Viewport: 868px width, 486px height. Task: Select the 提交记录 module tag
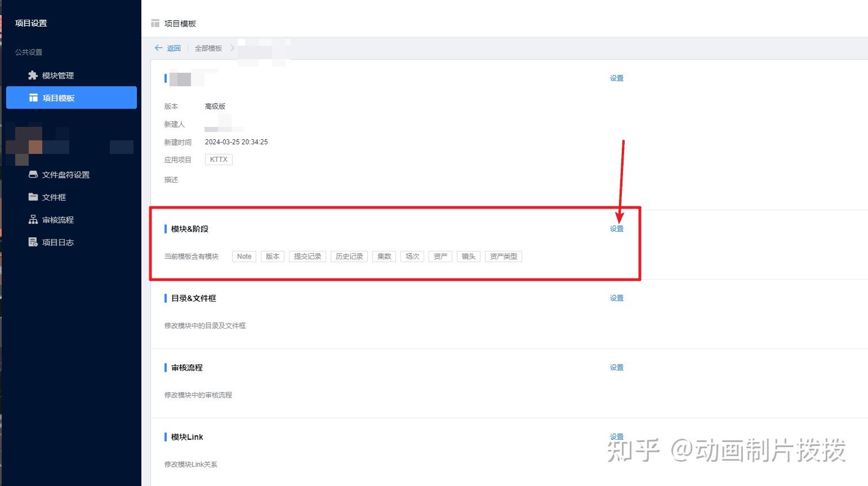pyautogui.click(x=307, y=256)
